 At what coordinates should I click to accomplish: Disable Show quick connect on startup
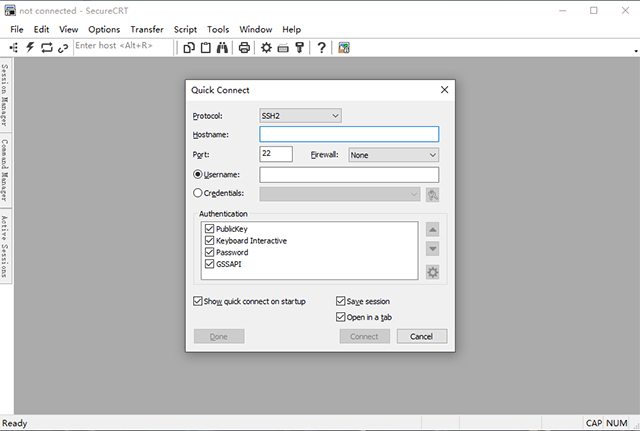pos(197,301)
